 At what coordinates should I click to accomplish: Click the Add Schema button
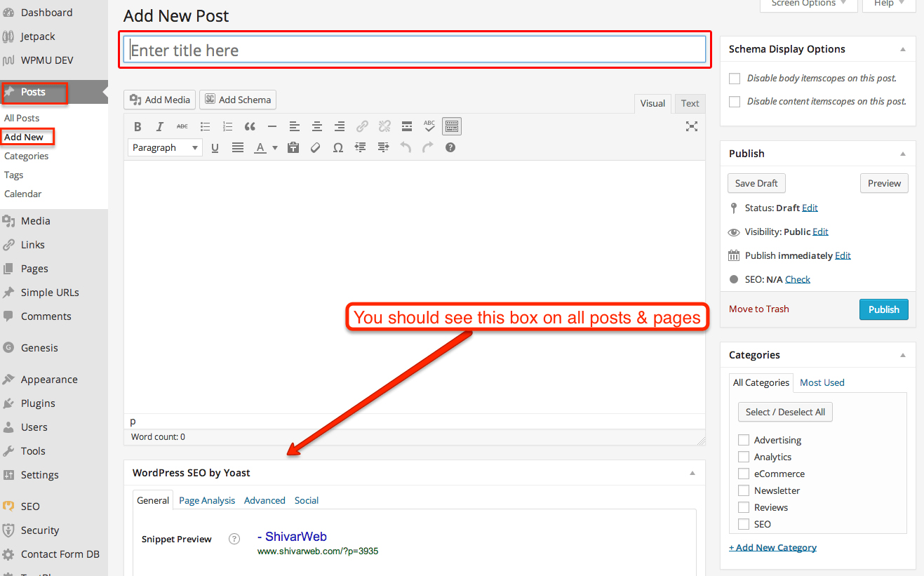pos(238,100)
